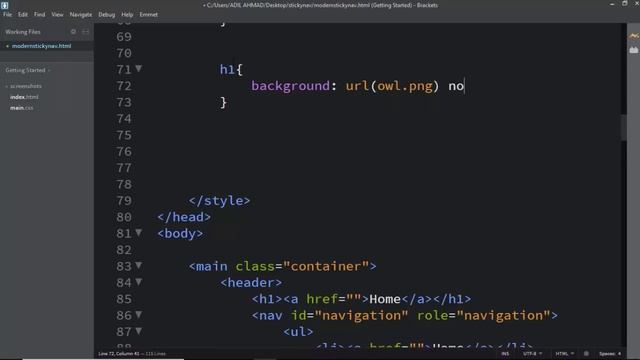
Task: Click line number 72 in gutter
Action: coord(124,86)
